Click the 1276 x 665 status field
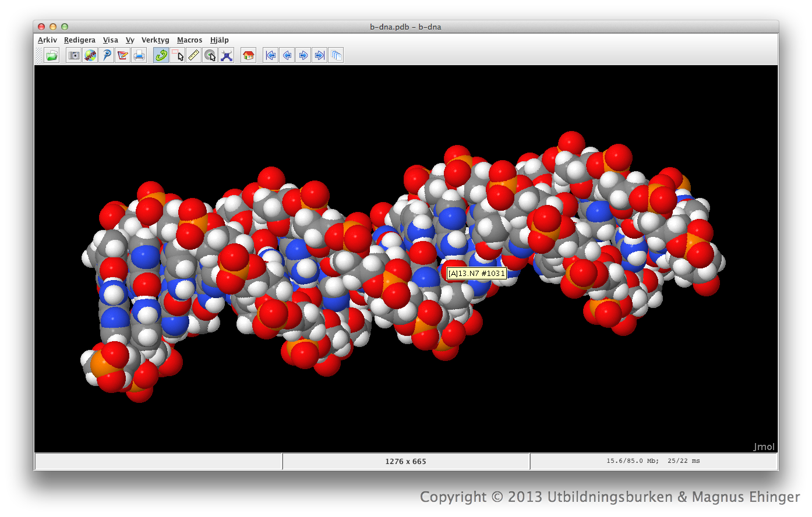The image size is (812, 517). click(x=406, y=461)
